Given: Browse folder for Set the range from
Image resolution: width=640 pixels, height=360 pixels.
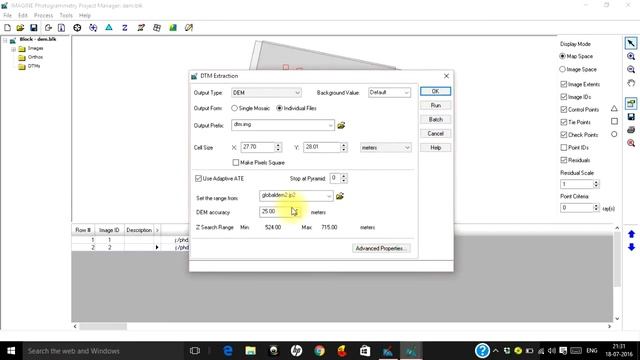Looking at the screenshot, I should point(340,196).
